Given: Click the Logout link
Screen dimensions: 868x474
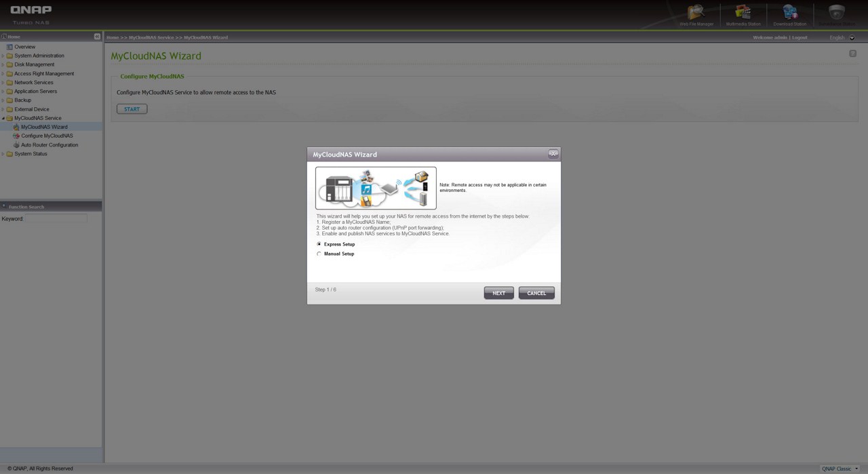Looking at the screenshot, I should pos(800,37).
